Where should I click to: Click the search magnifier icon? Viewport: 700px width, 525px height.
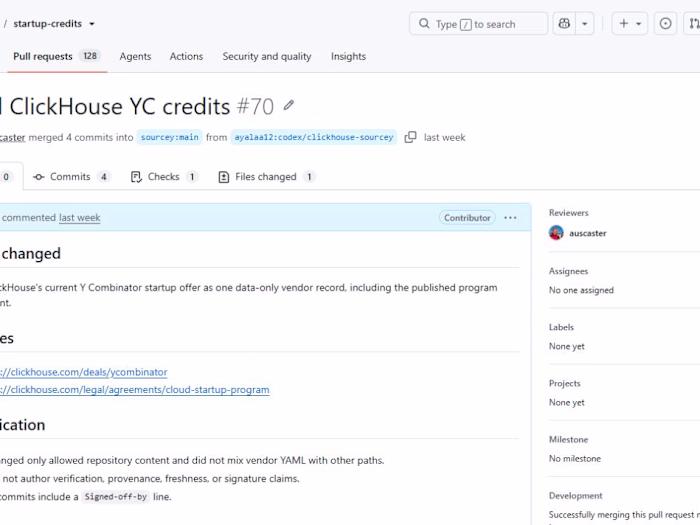(x=424, y=24)
